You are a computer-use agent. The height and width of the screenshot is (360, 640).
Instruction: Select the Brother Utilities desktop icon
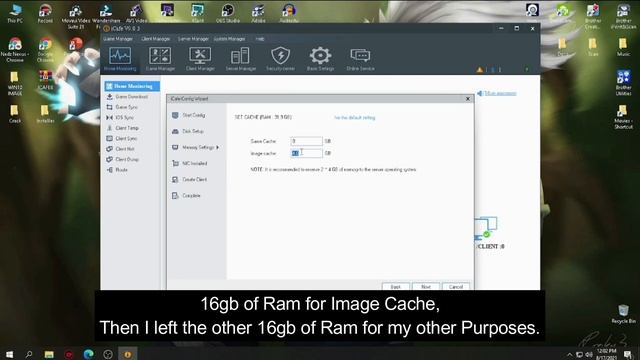pyautogui.click(x=623, y=82)
